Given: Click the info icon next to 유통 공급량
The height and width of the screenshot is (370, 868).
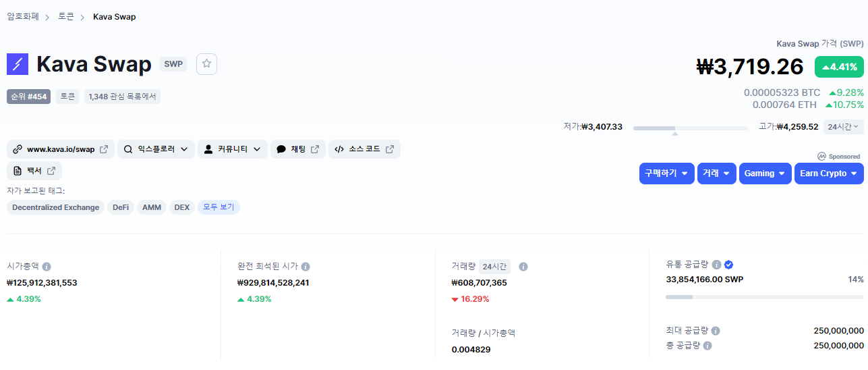Looking at the screenshot, I should point(716,265).
